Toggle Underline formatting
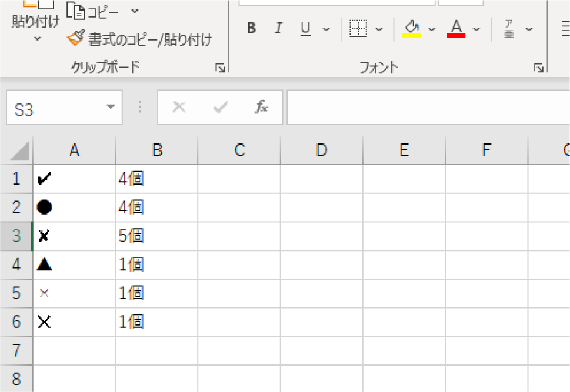The width and height of the screenshot is (570, 392). pyautogui.click(x=305, y=28)
